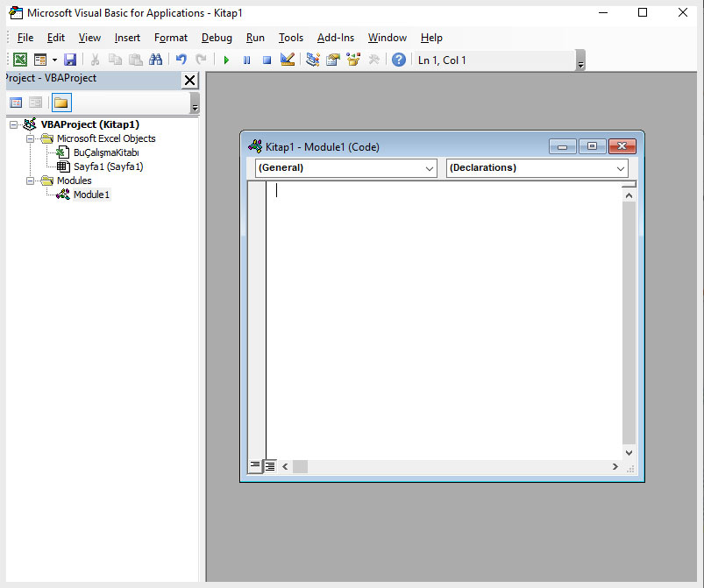
Task: Open the Edit menu
Action: (56, 38)
